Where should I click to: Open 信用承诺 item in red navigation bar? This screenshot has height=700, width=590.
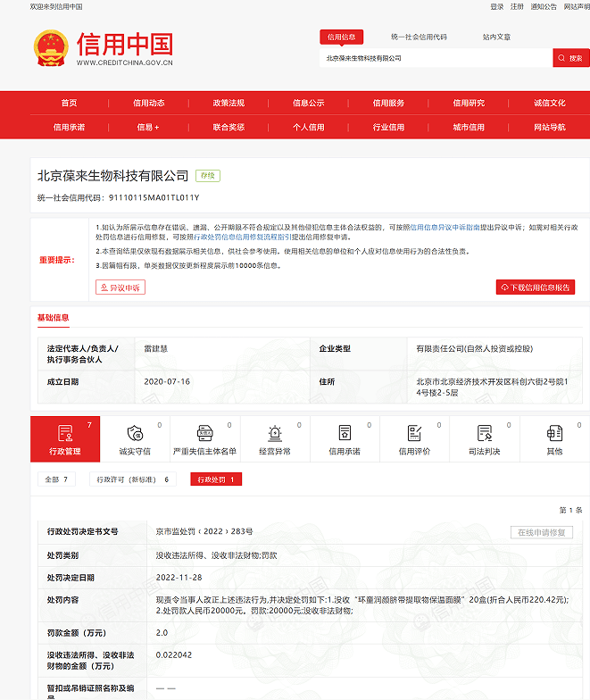70,127
